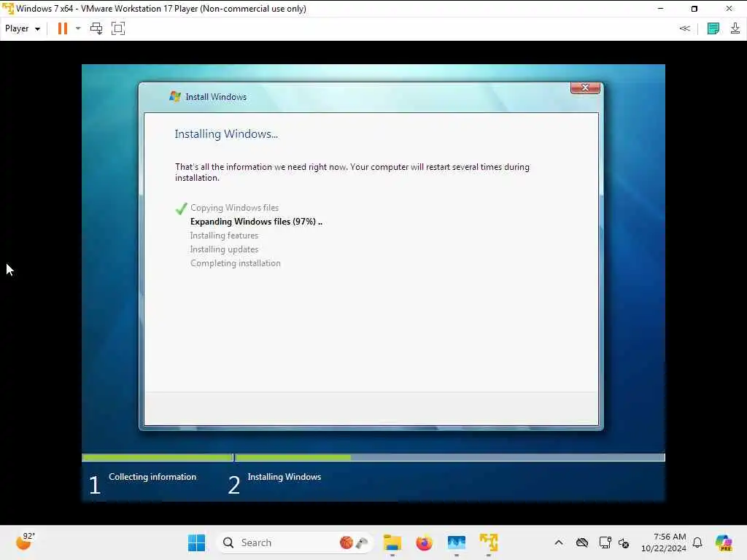The image size is (747, 560).
Task: Select 'Copying Windows files' text
Action: [x=234, y=208]
